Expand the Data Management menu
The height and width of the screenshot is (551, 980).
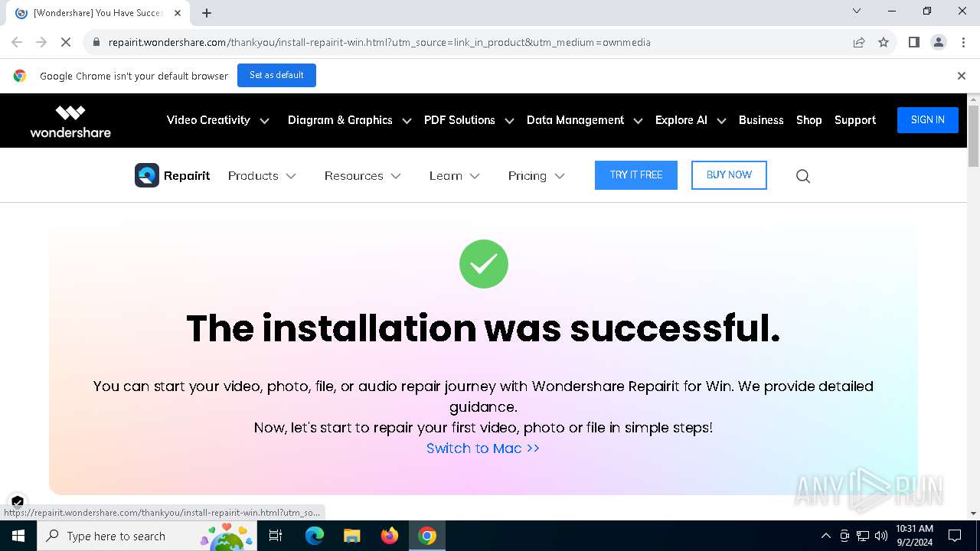[584, 120]
